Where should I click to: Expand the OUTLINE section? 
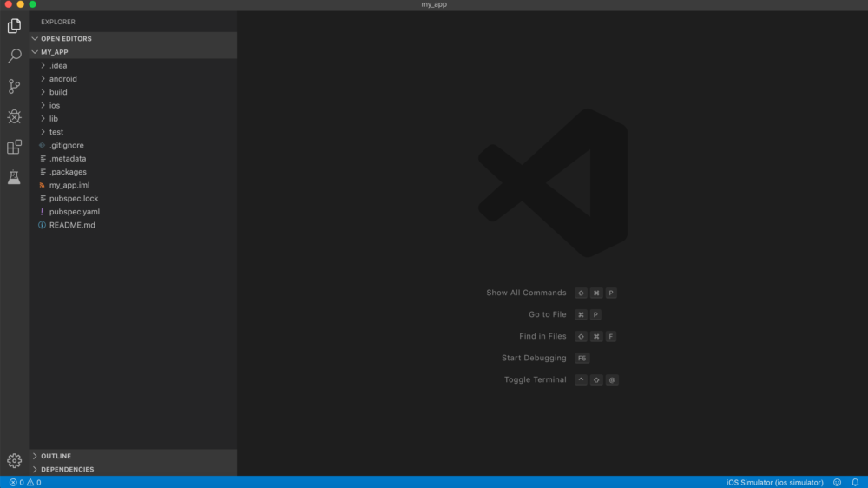pyautogui.click(x=133, y=456)
